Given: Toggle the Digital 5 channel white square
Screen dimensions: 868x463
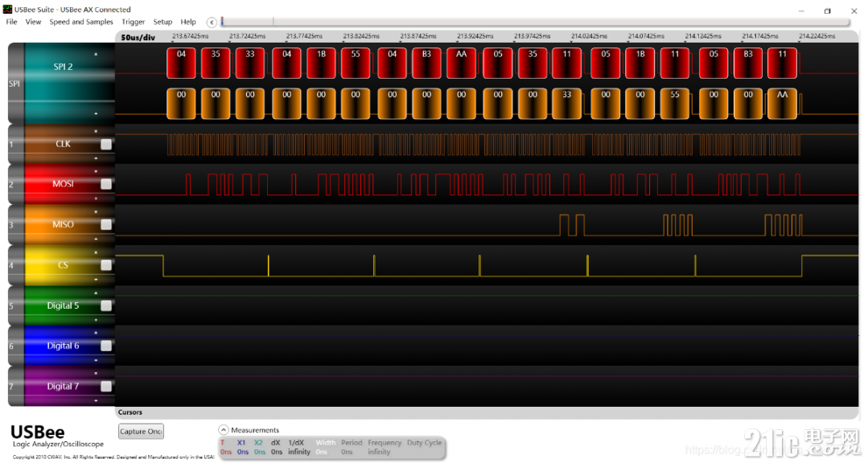Looking at the screenshot, I should pyautogui.click(x=105, y=306).
